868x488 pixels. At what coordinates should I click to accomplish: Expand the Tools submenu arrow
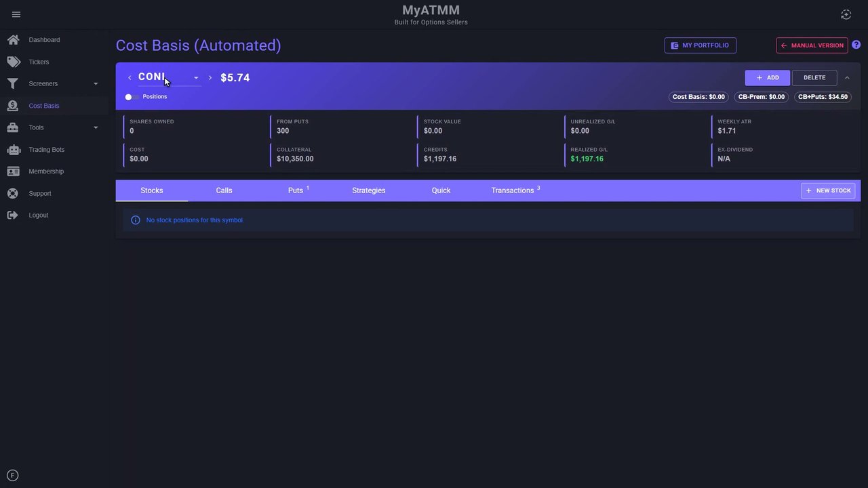click(96, 127)
